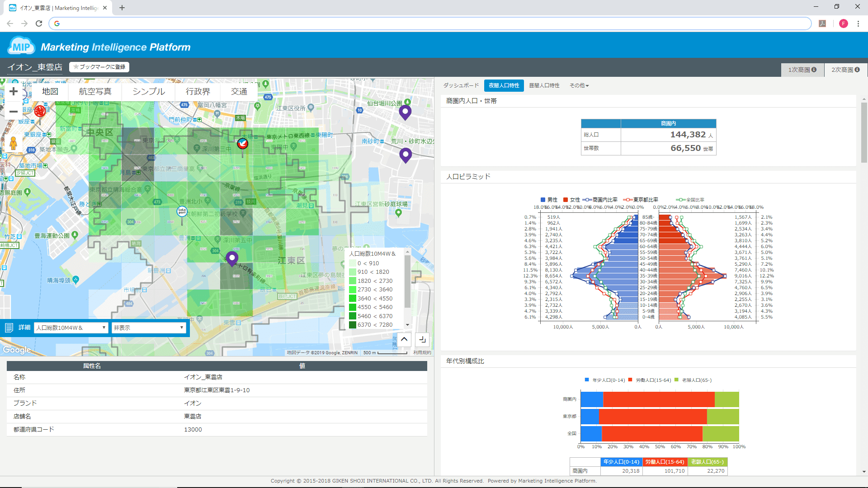Click the 6370 < 7280 legend swatch
The width and height of the screenshot is (868, 488).
[x=353, y=325]
